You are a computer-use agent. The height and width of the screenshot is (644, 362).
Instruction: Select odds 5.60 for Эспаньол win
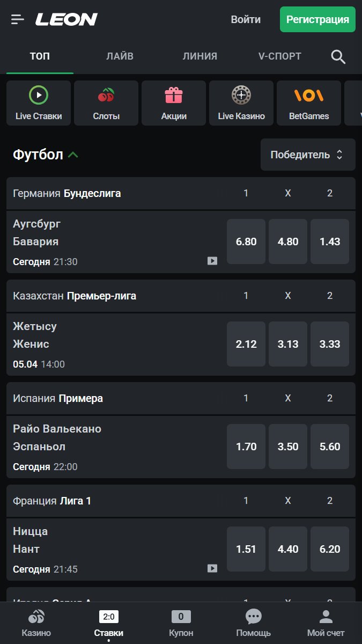(330, 447)
